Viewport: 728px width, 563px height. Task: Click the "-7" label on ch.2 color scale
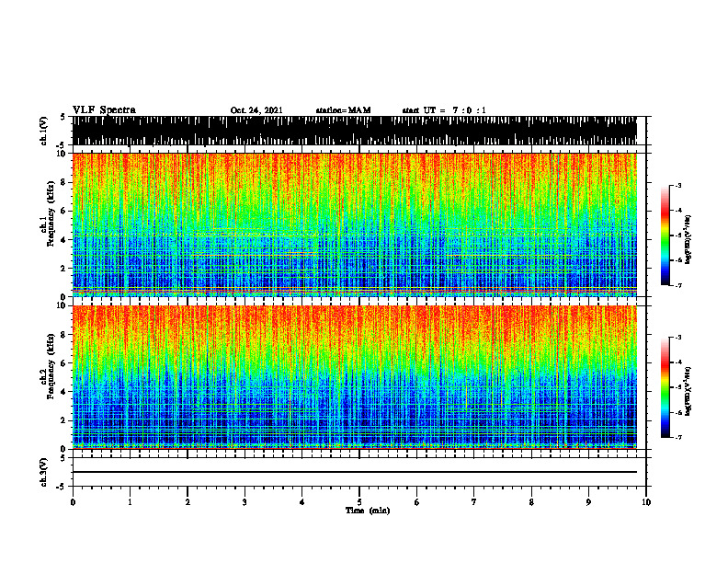(678, 438)
